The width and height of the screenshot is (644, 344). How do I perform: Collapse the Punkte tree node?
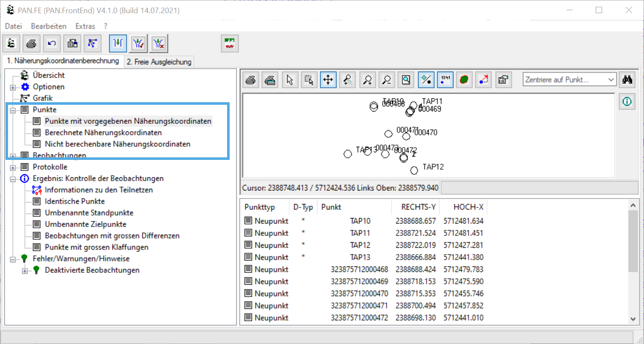click(13, 110)
